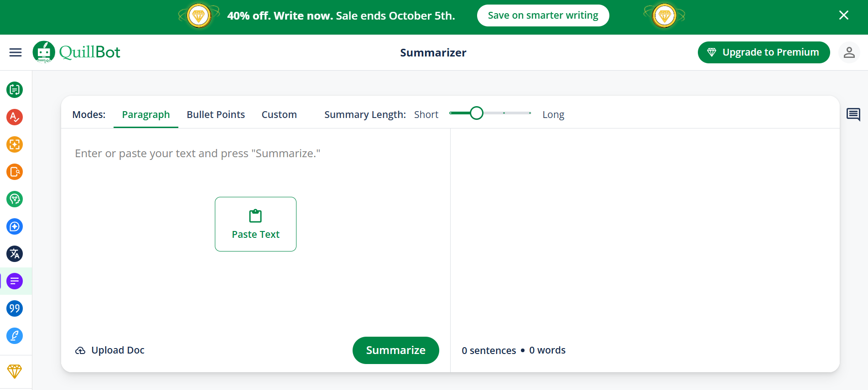The height and width of the screenshot is (390, 868).
Task: Open the Paraphraser tool in sidebar
Action: click(15, 90)
